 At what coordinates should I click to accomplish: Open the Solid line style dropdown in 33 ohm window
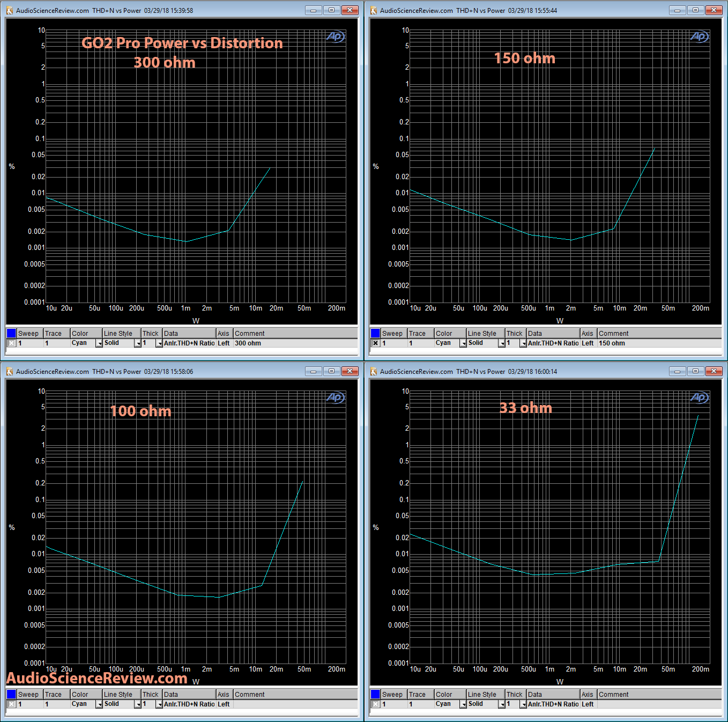[x=502, y=704]
